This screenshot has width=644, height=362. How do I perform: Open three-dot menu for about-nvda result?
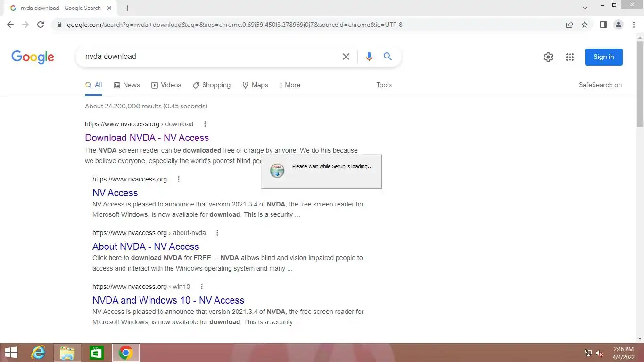click(x=217, y=233)
